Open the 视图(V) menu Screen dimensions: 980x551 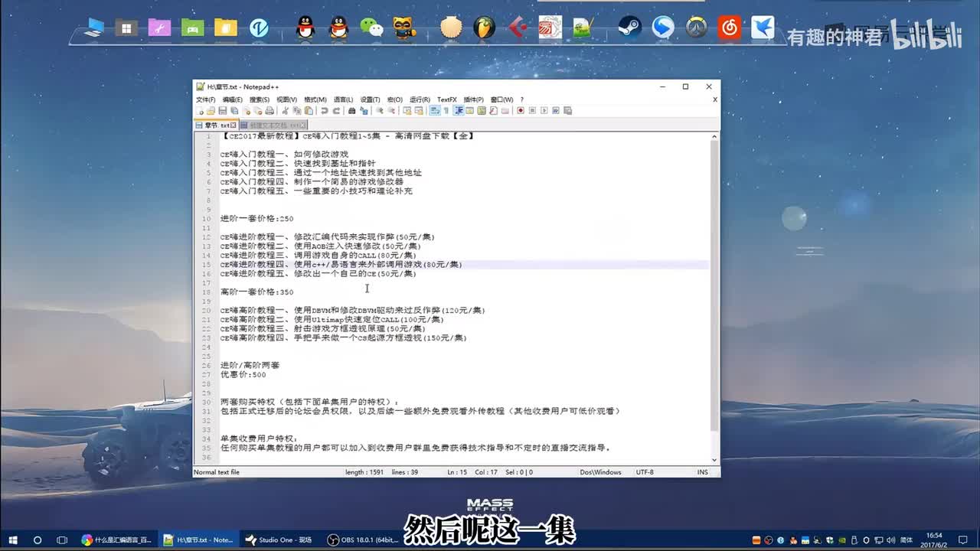(287, 99)
